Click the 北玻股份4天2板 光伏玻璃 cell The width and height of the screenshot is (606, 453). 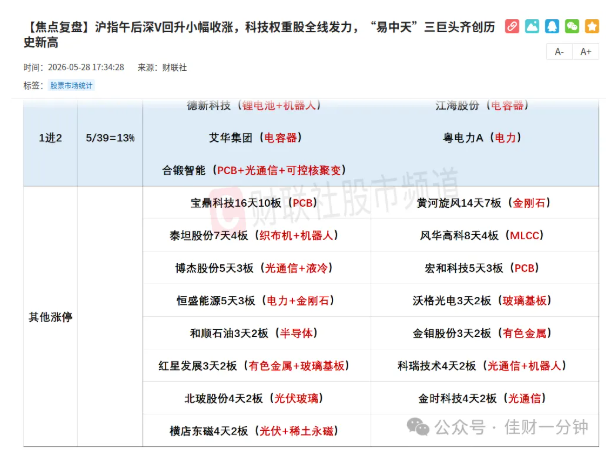[257, 398]
